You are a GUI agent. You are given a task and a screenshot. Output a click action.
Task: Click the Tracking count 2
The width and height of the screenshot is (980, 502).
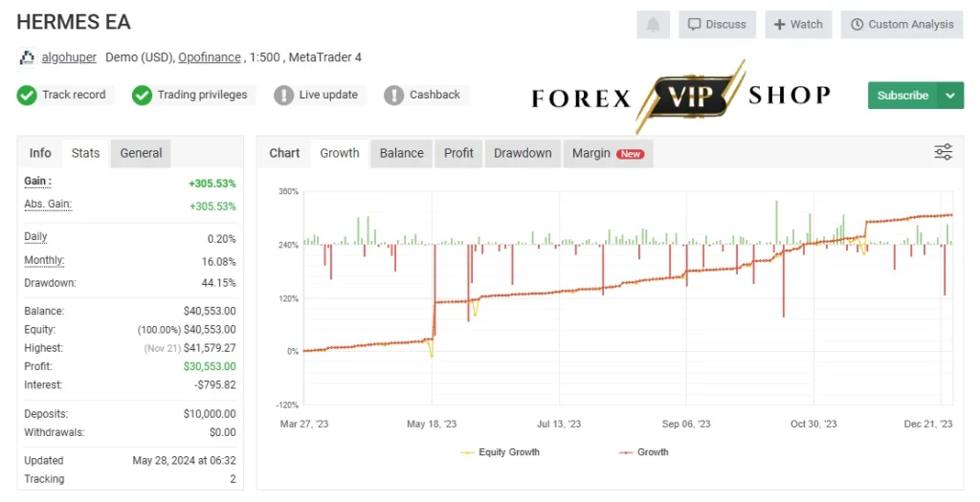pos(233,479)
